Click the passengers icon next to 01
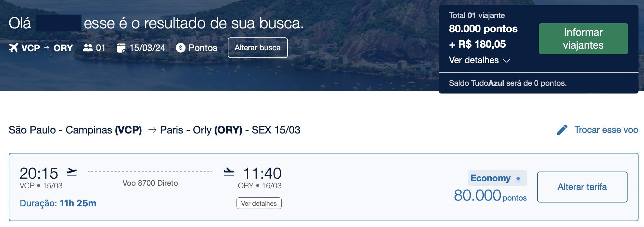Screen dimensions: 644x227 88,48
